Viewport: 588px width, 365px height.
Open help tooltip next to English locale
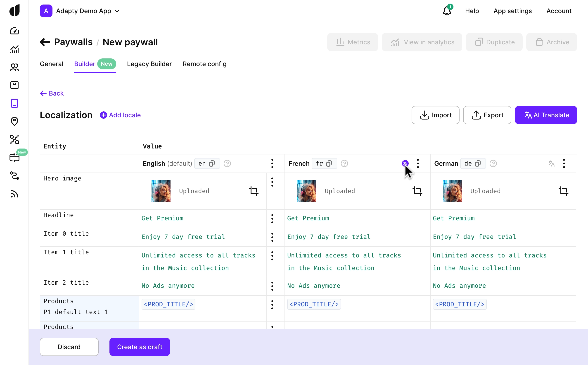227,163
